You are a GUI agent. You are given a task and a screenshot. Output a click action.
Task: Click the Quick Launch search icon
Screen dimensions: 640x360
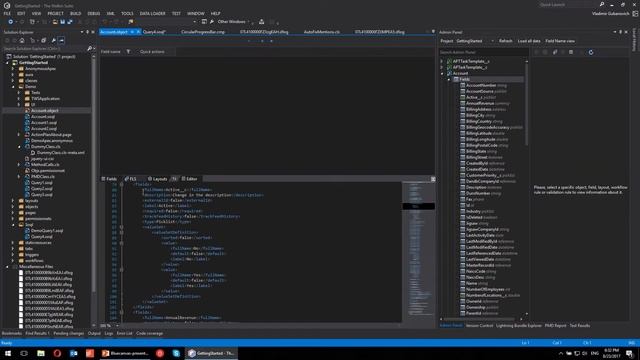pyautogui.click(x=602, y=4)
